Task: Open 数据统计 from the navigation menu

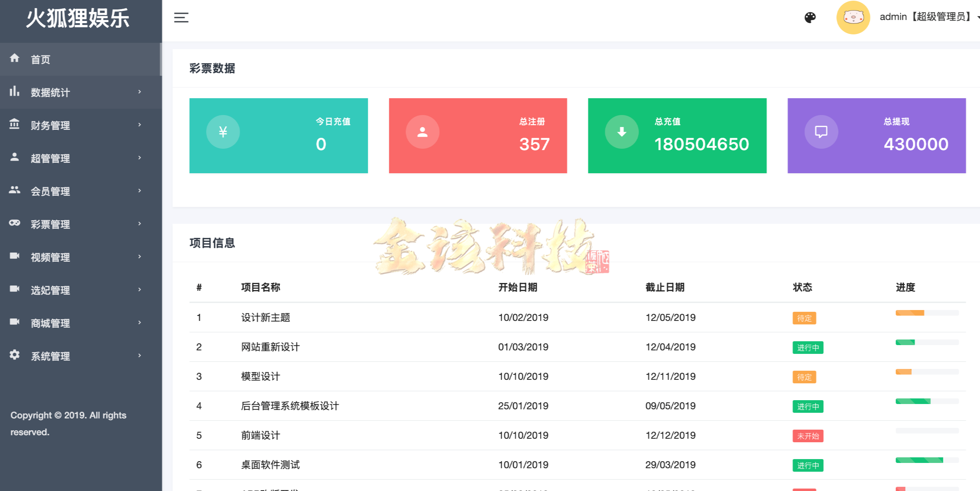Action: (50, 92)
